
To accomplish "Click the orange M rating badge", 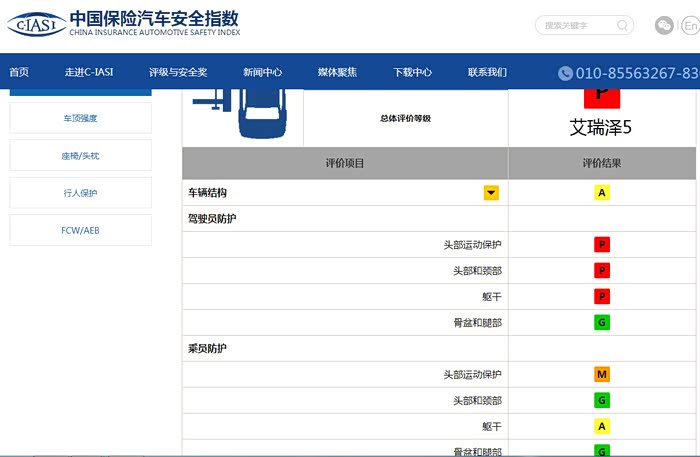I will 602,375.
